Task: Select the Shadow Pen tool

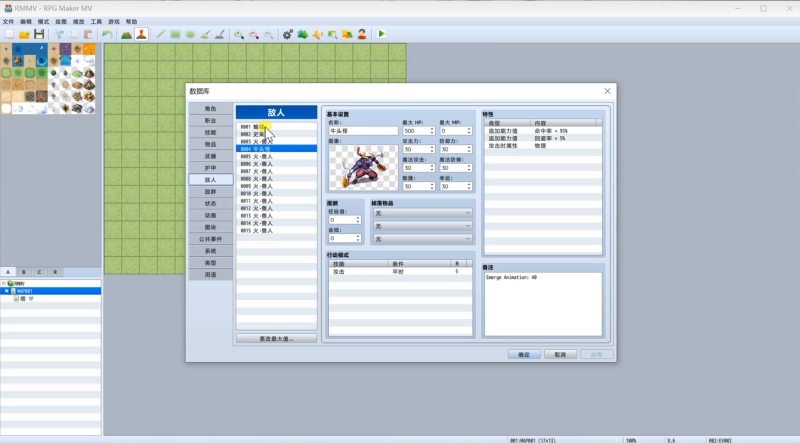Action: [220, 34]
